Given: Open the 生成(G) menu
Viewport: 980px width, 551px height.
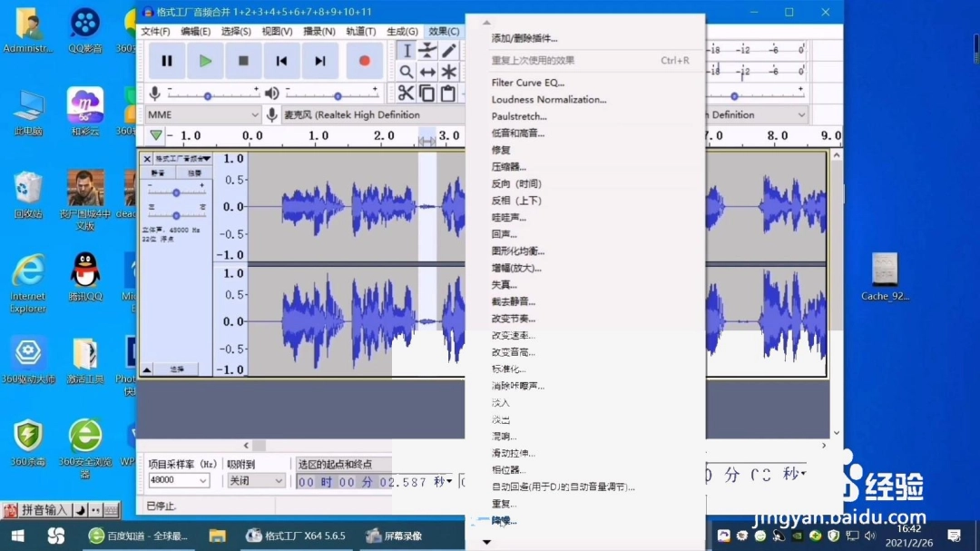Looking at the screenshot, I should pyautogui.click(x=402, y=31).
